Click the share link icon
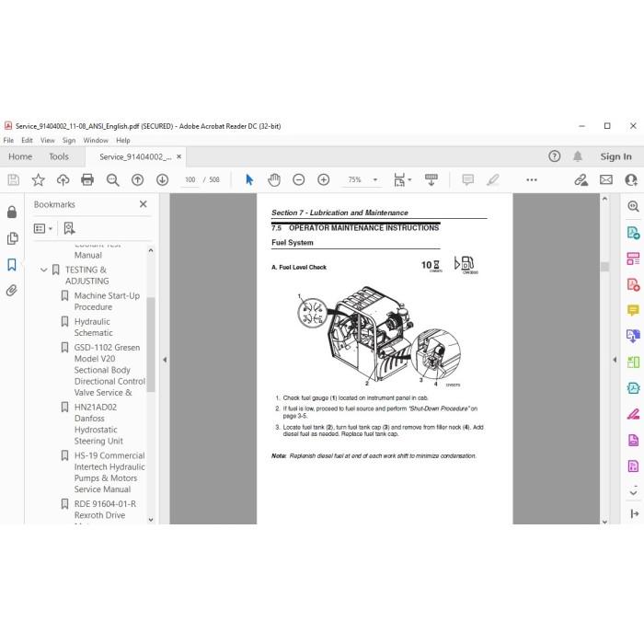644x644 pixels. 581,180
